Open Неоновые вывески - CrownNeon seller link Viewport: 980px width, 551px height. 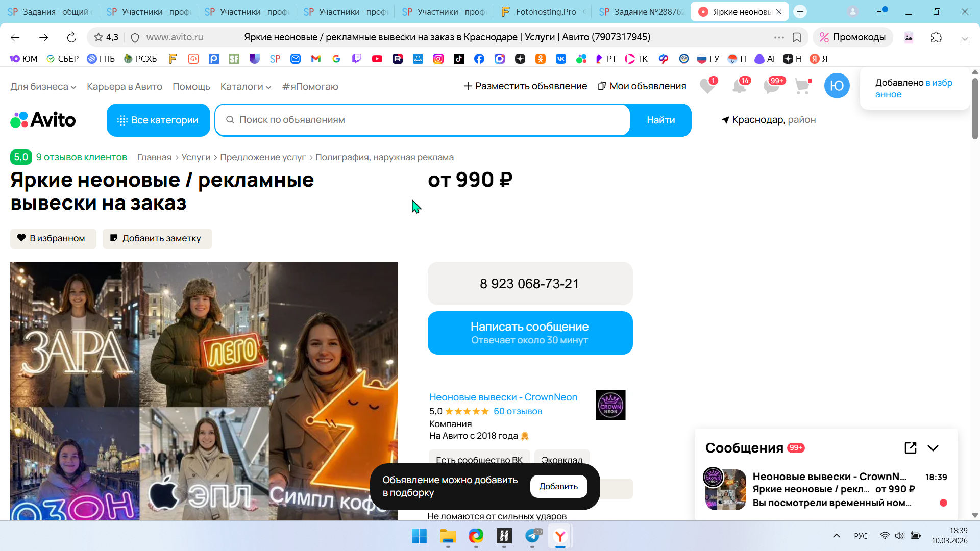(503, 397)
